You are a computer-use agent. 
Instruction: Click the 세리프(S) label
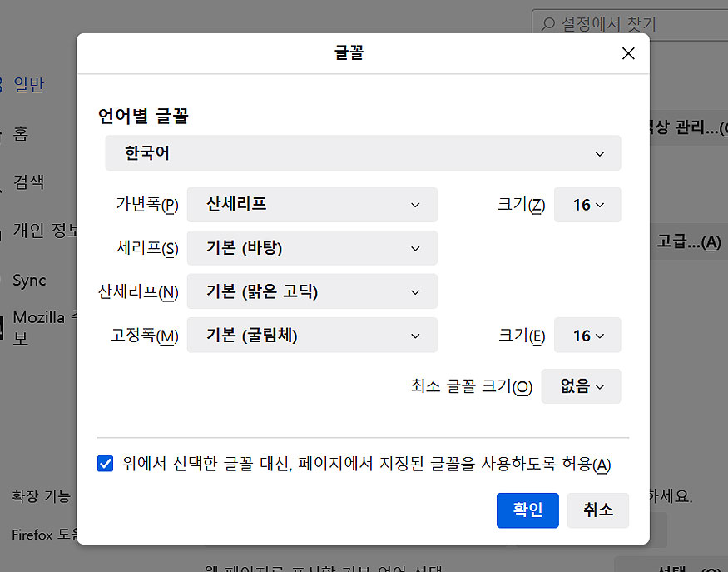point(147,248)
